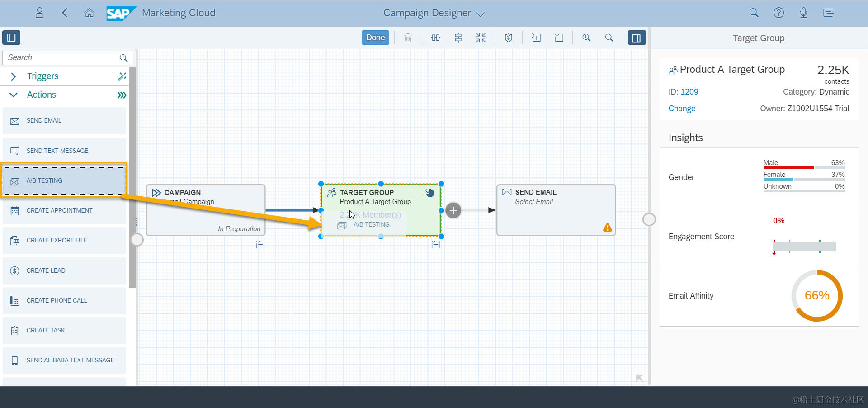Open the Campaign Designer title dropdown
The image size is (868, 408).
pyautogui.click(x=434, y=13)
